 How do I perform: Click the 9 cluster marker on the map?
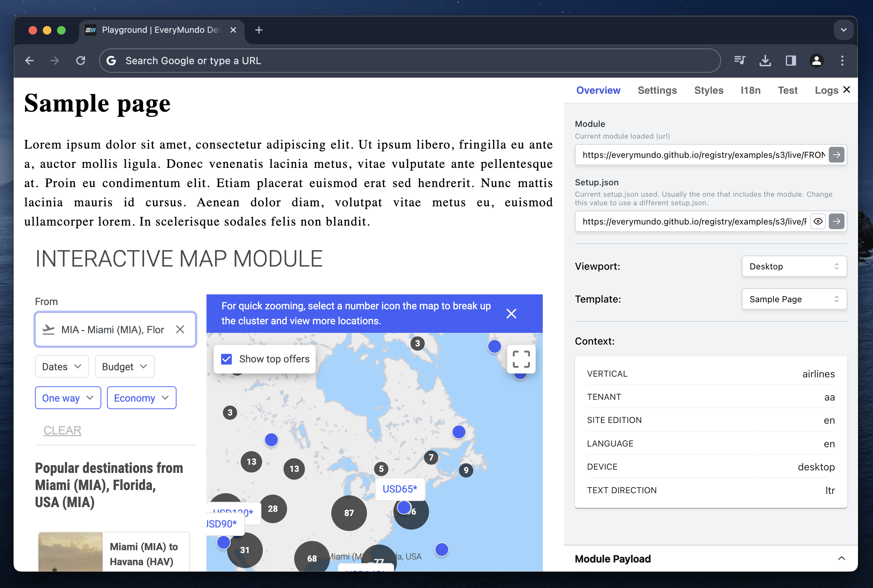click(466, 470)
